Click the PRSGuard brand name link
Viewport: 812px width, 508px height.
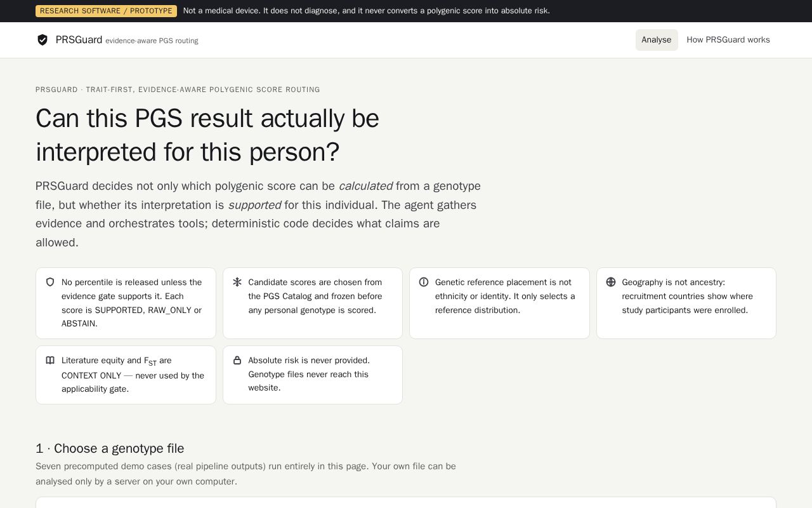pos(79,40)
